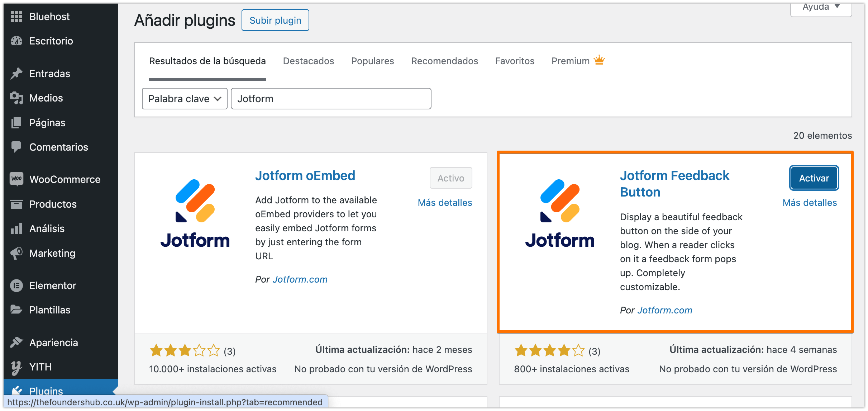Click the Subir plugin button
This screenshot has width=868, height=411.
(x=275, y=20)
